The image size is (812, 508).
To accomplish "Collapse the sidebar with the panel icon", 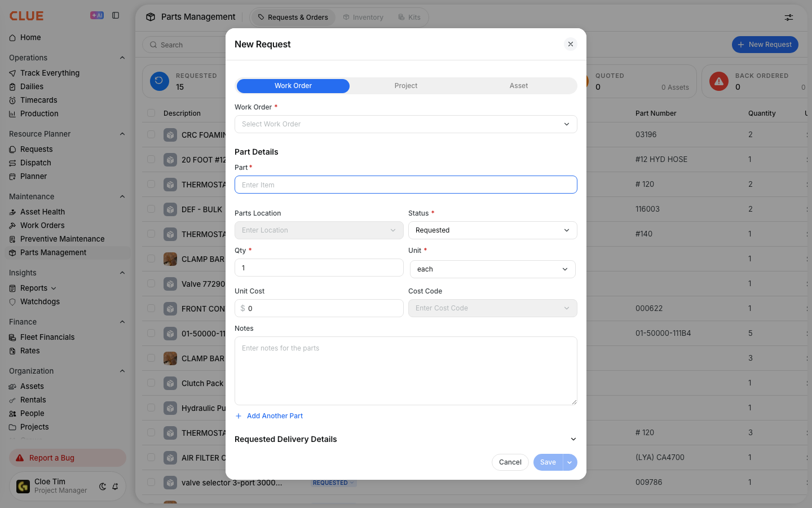I will [x=116, y=15].
